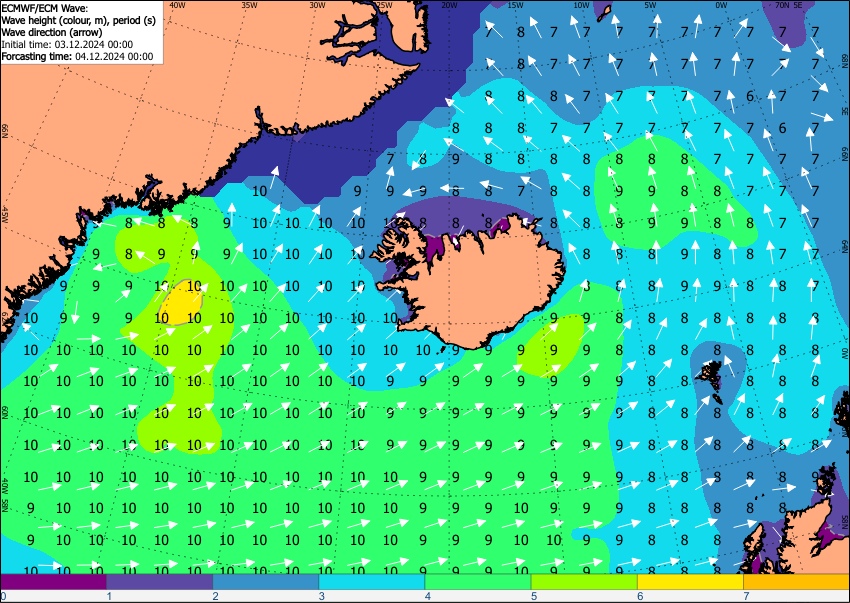
Task: Click the "0W" longitude label at top
Action: (721, 5)
